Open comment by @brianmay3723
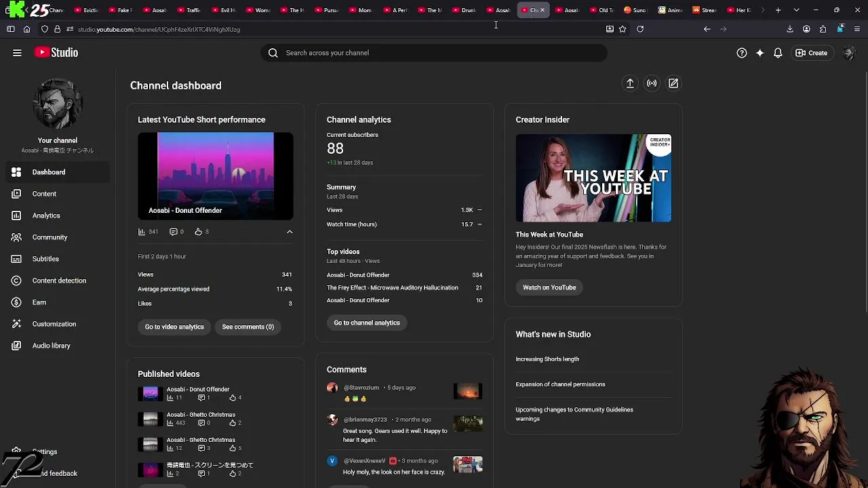 tap(404, 430)
